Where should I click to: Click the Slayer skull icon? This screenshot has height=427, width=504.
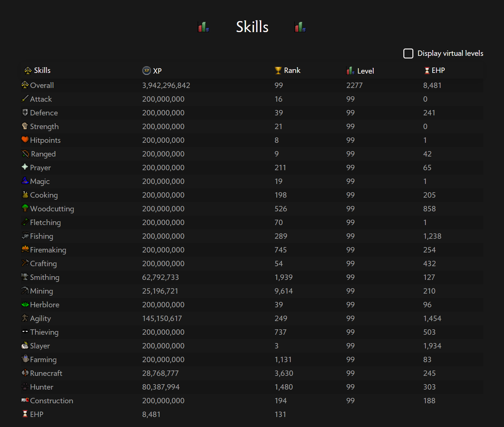click(25, 345)
